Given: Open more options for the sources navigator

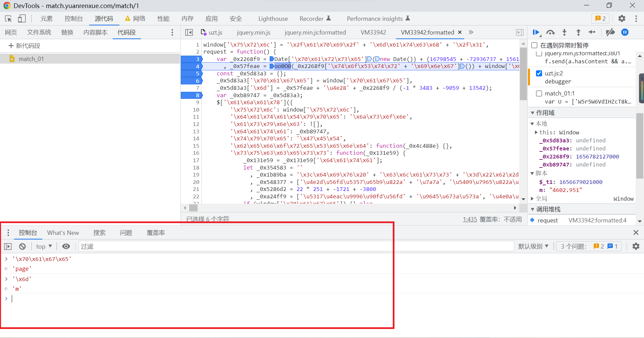Looking at the screenshot, I should (172, 32).
